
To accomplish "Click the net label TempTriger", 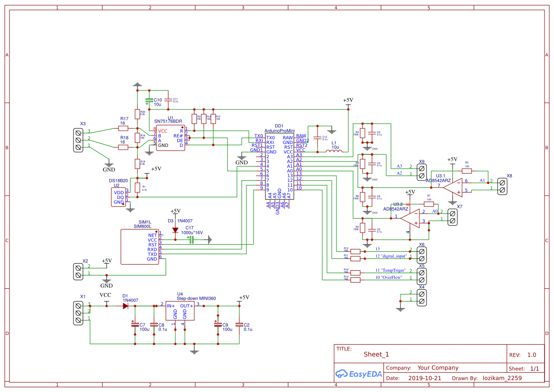I will coord(390,271).
